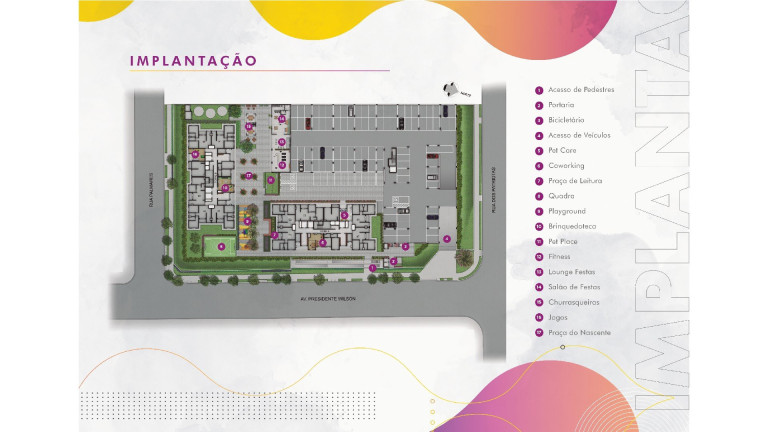Click the vertical street label on right road
Image resolution: width=768 pixels, height=432 pixels.
(x=495, y=190)
